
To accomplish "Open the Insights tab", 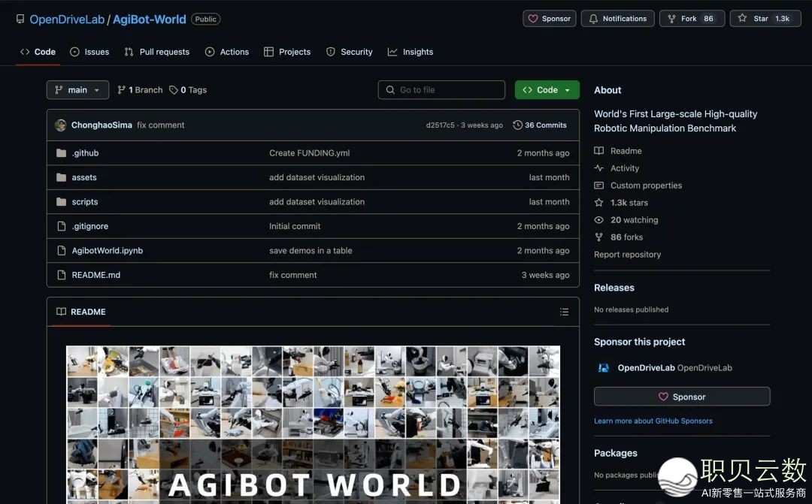I will (x=411, y=52).
